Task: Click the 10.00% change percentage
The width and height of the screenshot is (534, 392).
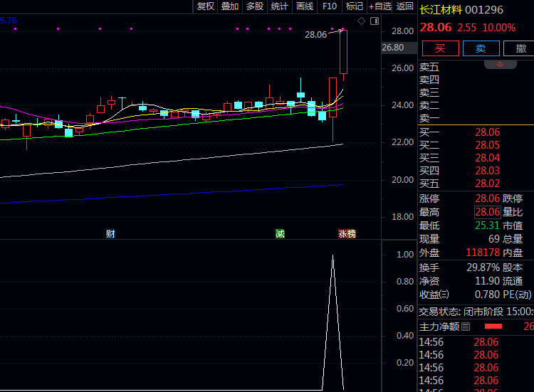Action: tap(499, 28)
